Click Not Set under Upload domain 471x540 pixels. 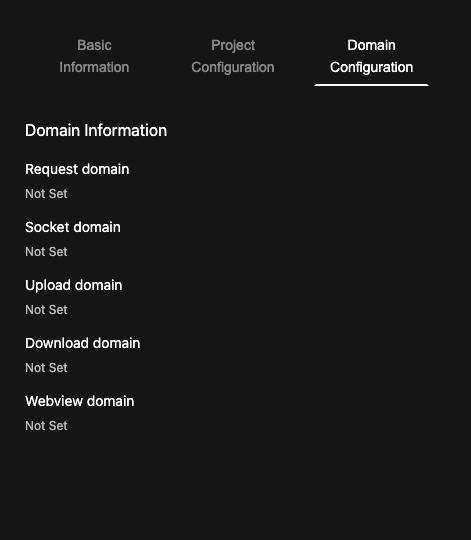[46, 310]
